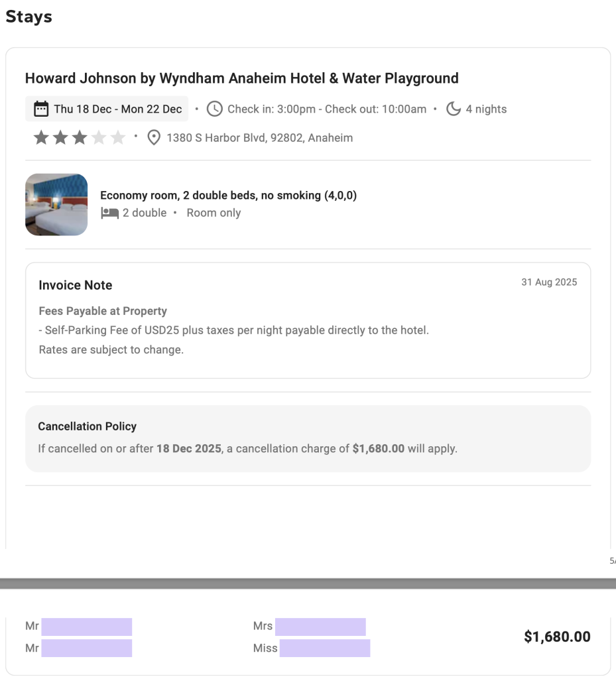Click the Stays section heading
Image resolution: width=616 pixels, height=679 pixels.
[x=29, y=17]
